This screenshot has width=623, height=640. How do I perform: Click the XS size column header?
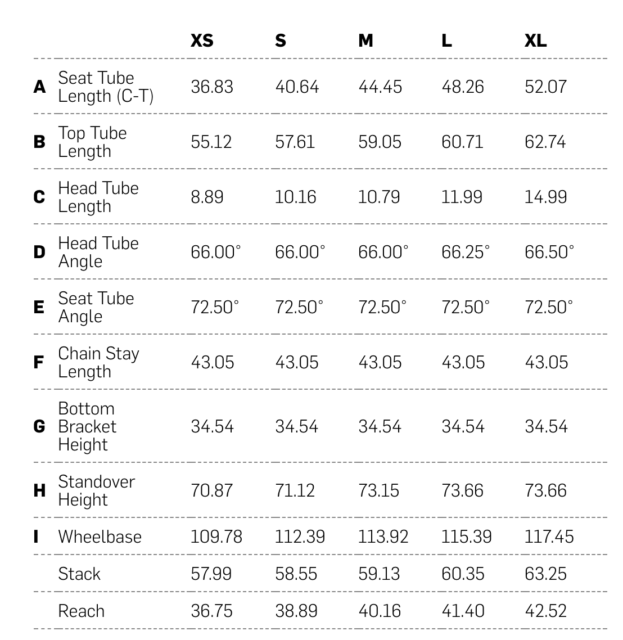point(202,41)
